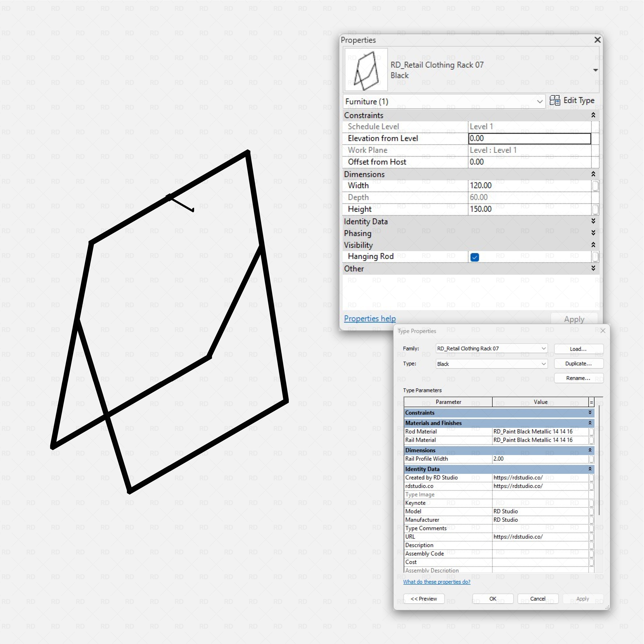This screenshot has width=644, height=644.
Task: Click the Duplicate... button
Action: [579, 363]
